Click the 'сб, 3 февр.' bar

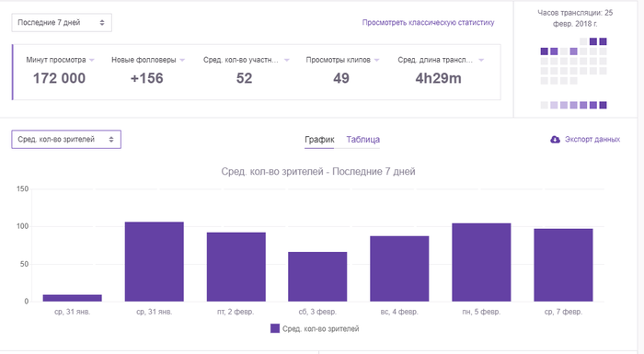click(x=317, y=277)
